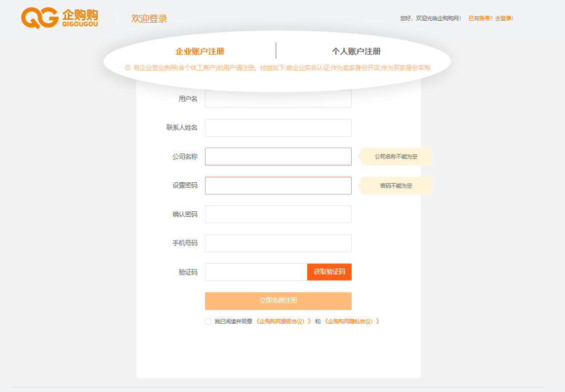Click into the 联系人姓名 field
This screenshot has height=392, width=565.
(x=278, y=128)
